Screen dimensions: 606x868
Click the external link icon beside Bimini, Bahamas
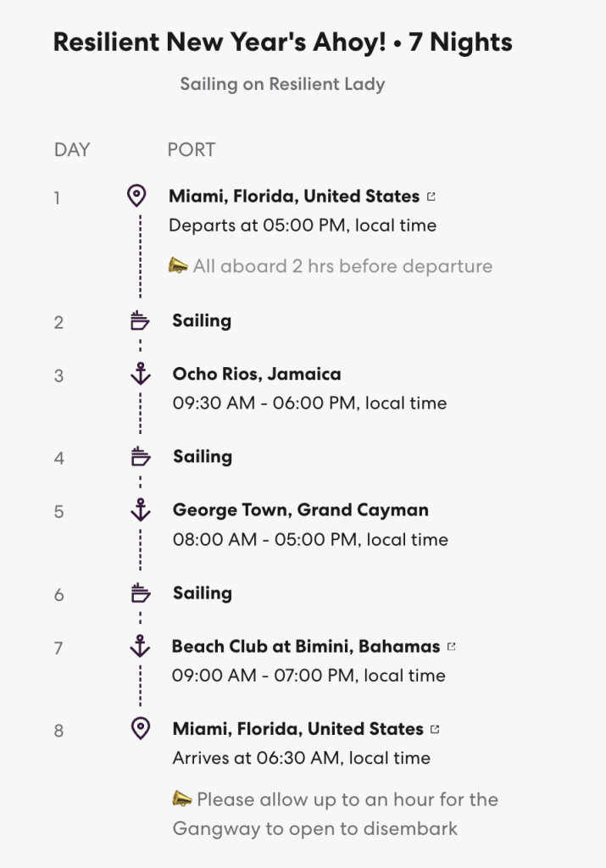coord(452,647)
